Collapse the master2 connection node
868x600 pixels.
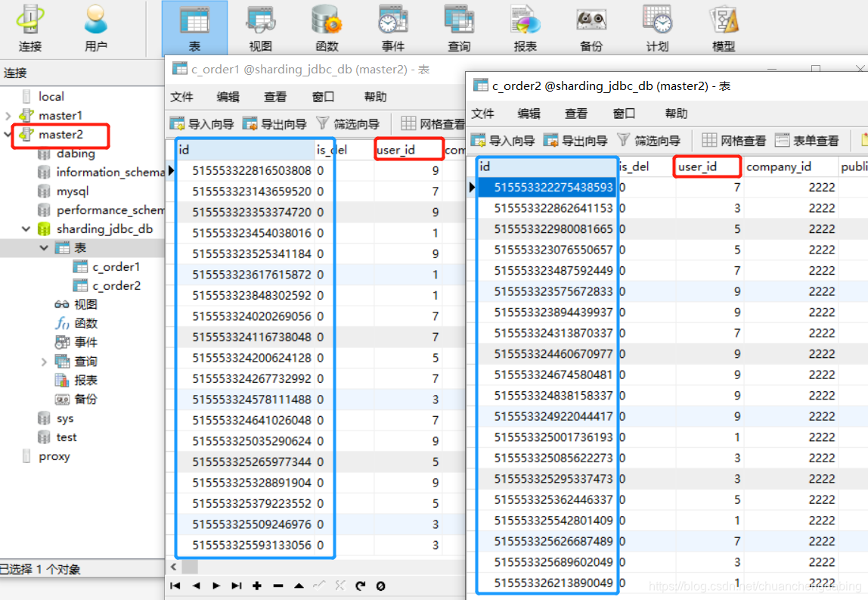[x=8, y=135]
